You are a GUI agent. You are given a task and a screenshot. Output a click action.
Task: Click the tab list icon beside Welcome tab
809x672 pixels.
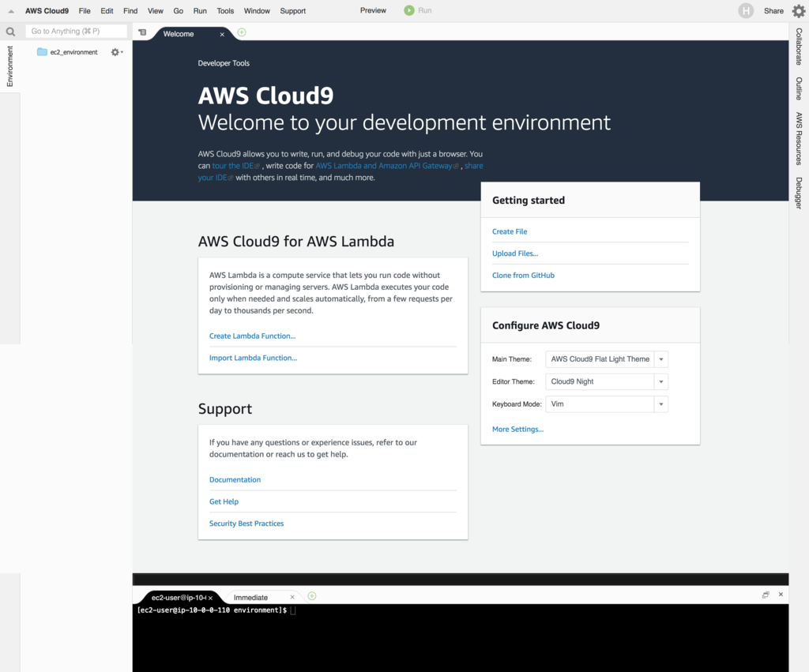click(142, 32)
